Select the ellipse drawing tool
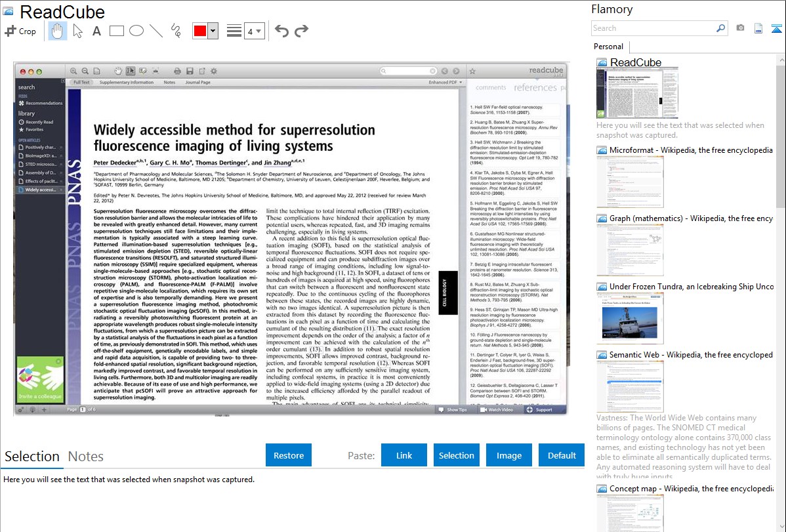Screen dimensions: 786x532 (136, 31)
